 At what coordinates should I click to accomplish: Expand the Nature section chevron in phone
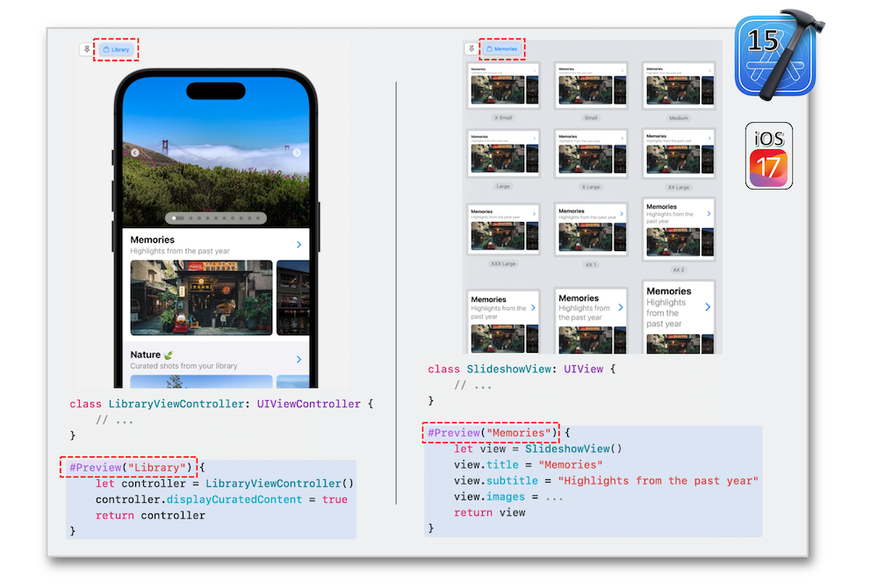point(299,359)
